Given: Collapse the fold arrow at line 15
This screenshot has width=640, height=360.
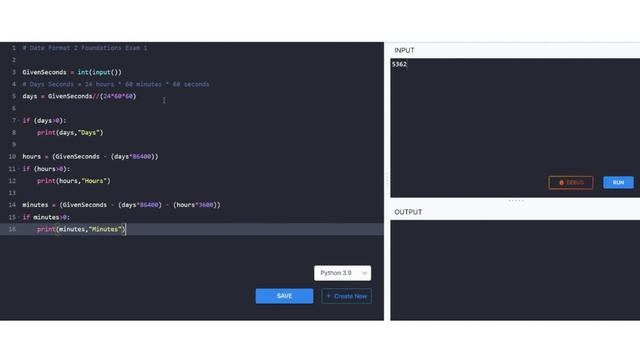Looking at the screenshot, I should tap(19, 218).
